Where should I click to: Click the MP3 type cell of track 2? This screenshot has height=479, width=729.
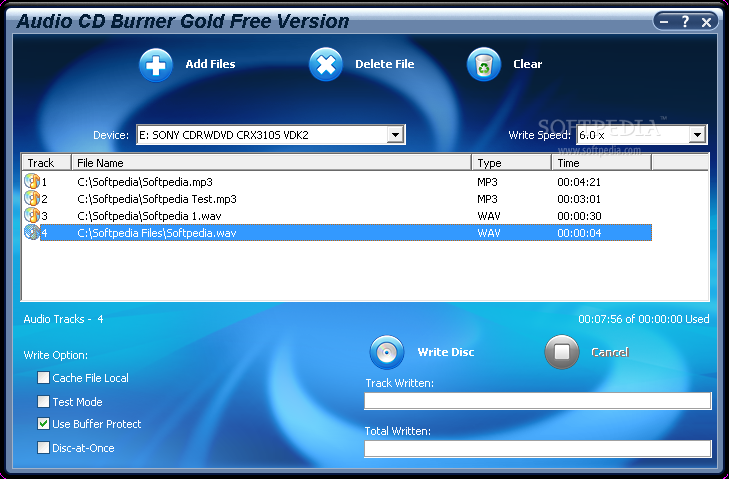click(x=487, y=199)
